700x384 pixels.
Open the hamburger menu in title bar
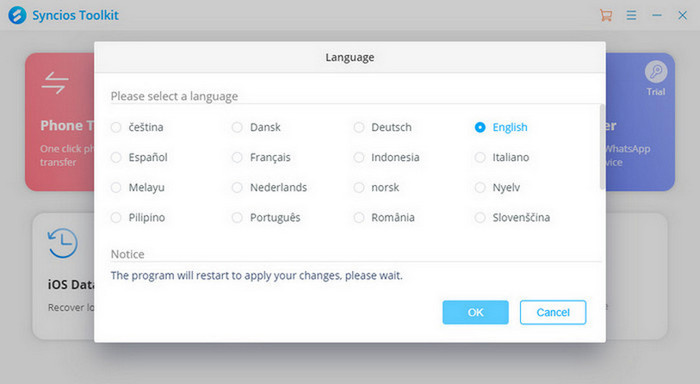point(631,15)
